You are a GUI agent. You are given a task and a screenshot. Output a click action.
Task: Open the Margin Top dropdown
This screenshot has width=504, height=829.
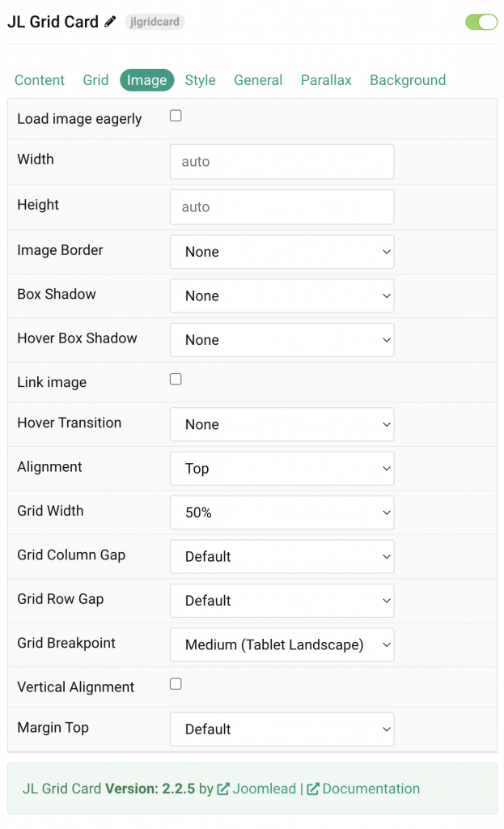click(x=282, y=729)
